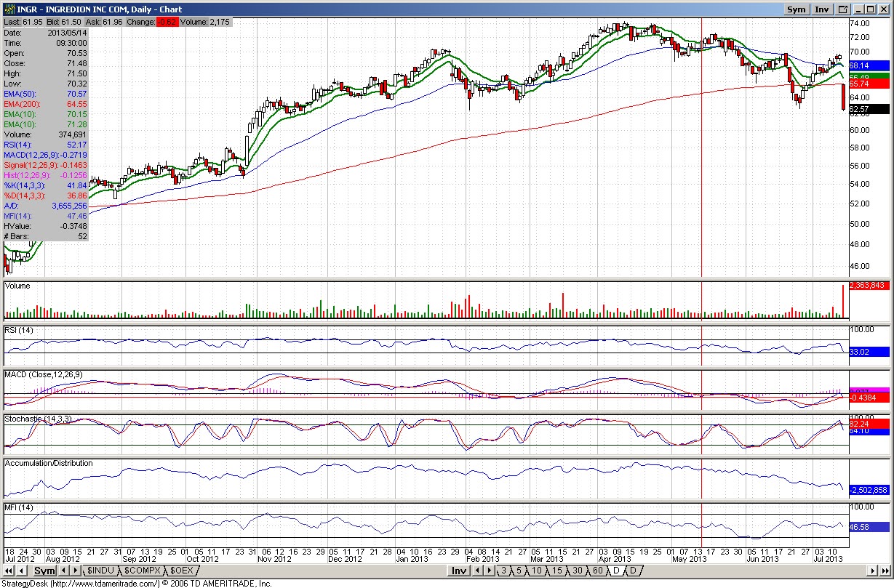Viewport: 894px width, 588px height.
Task: Switch to the $INDU symbol tab
Action: pos(100,571)
